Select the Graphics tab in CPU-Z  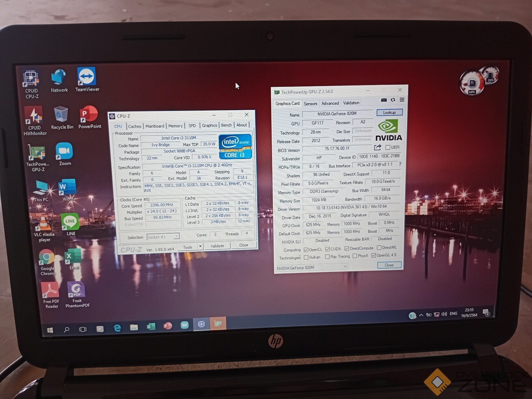(209, 125)
